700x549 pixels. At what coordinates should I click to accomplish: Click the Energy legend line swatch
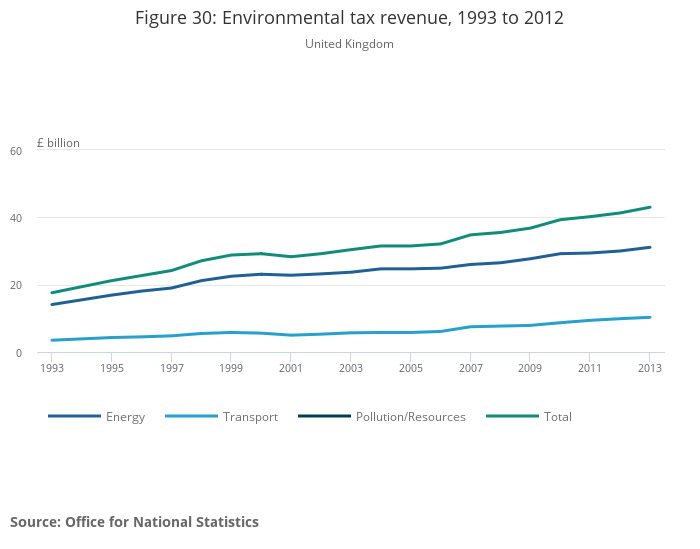[74, 416]
